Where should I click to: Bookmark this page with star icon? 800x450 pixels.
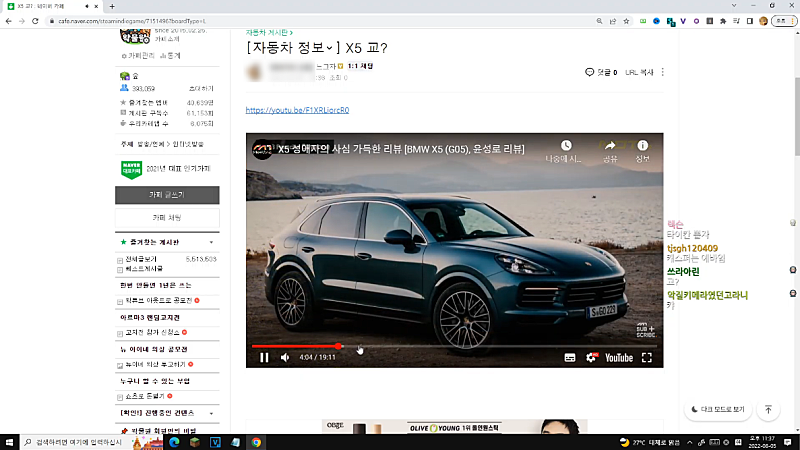pyautogui.click(x=626, y=21)
